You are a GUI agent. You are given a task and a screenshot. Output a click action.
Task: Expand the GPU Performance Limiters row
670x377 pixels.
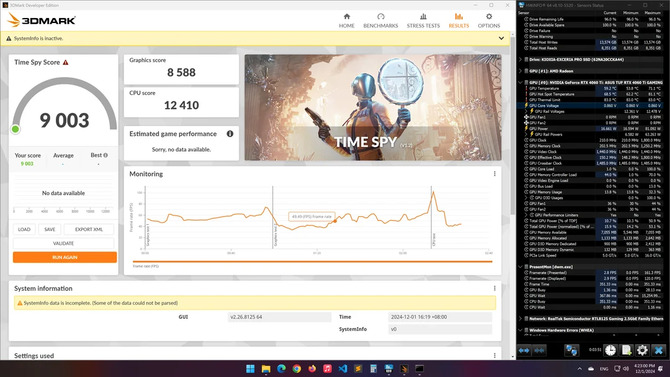tap(526, 215)
